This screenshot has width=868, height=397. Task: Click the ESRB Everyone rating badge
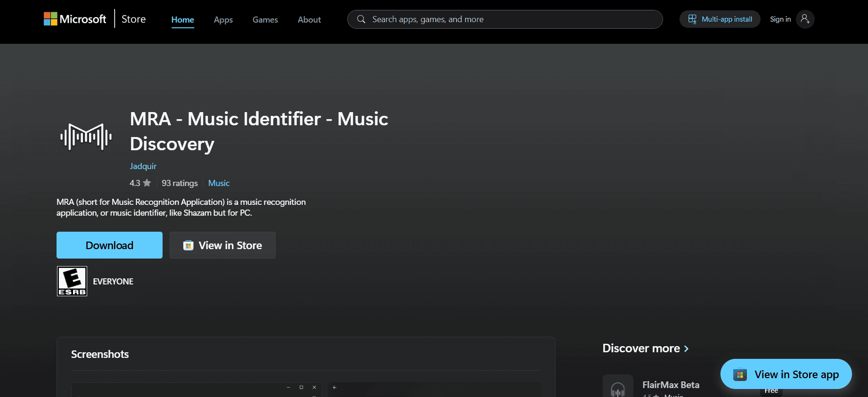pos(72,281)
